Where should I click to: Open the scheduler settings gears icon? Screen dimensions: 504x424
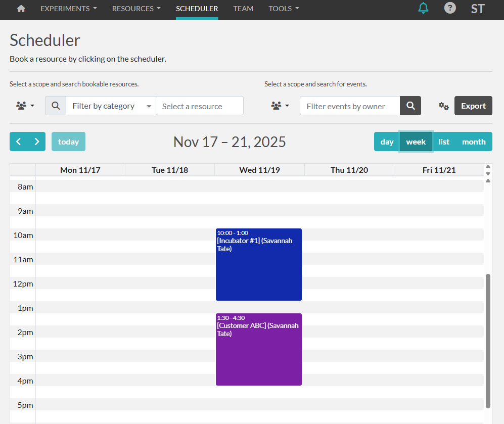tap(443, 106)
